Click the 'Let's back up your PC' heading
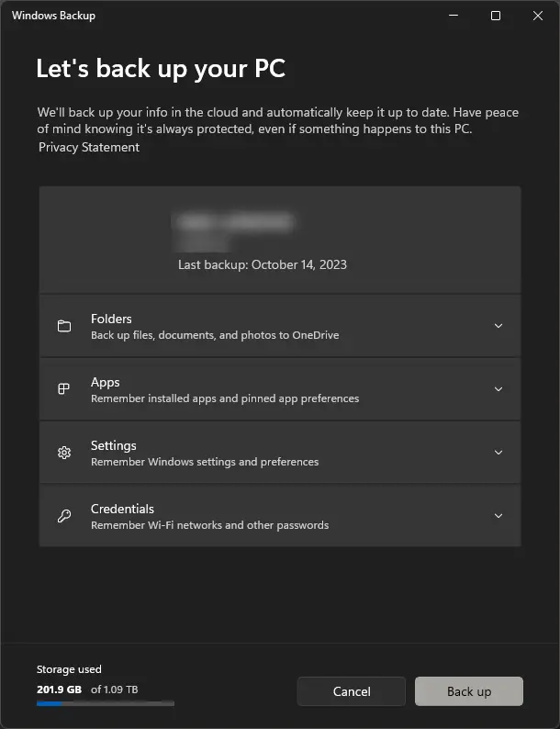The height and width of the screenshot is (729, 560). (161, 69)
